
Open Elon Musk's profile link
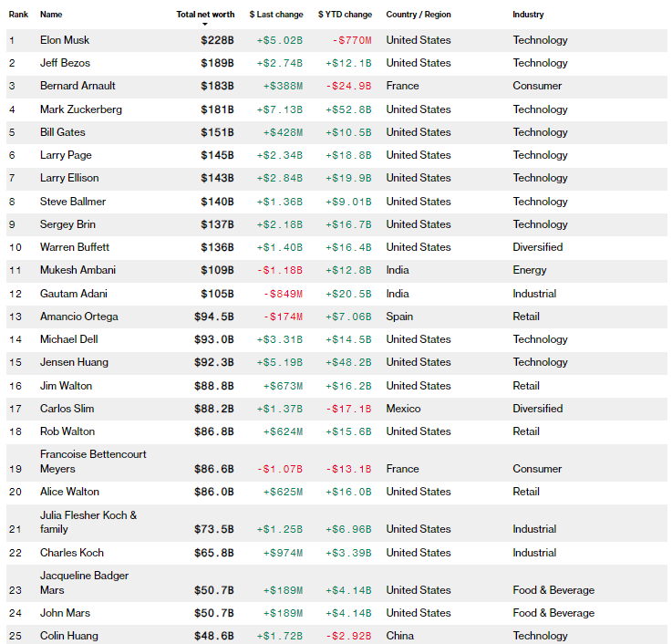click(x=65, y=40)
